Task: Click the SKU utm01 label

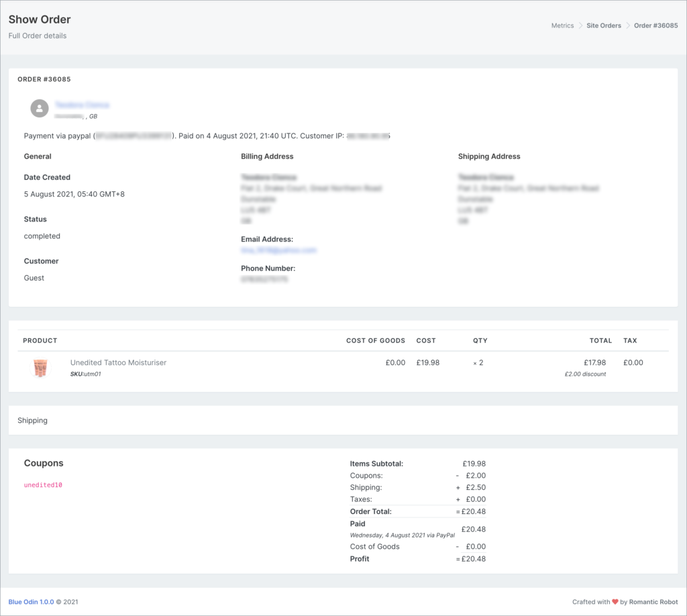Action: pos(85,374)
